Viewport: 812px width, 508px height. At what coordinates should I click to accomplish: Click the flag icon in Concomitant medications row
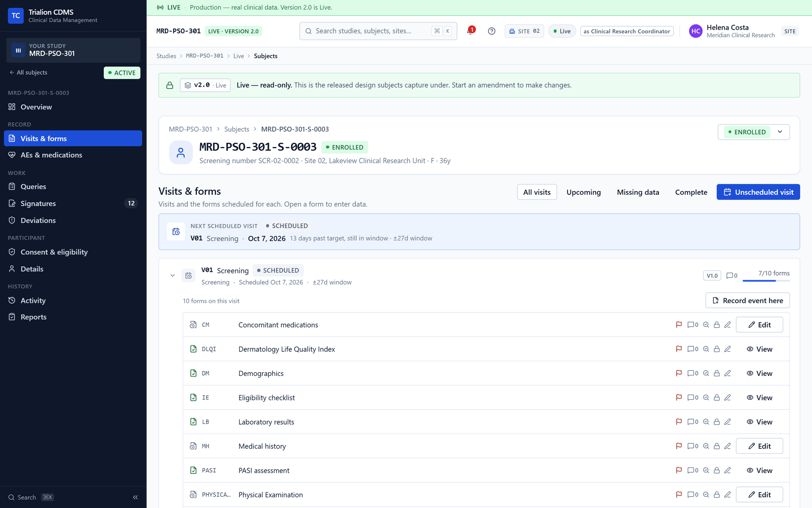tap(679, 325)
